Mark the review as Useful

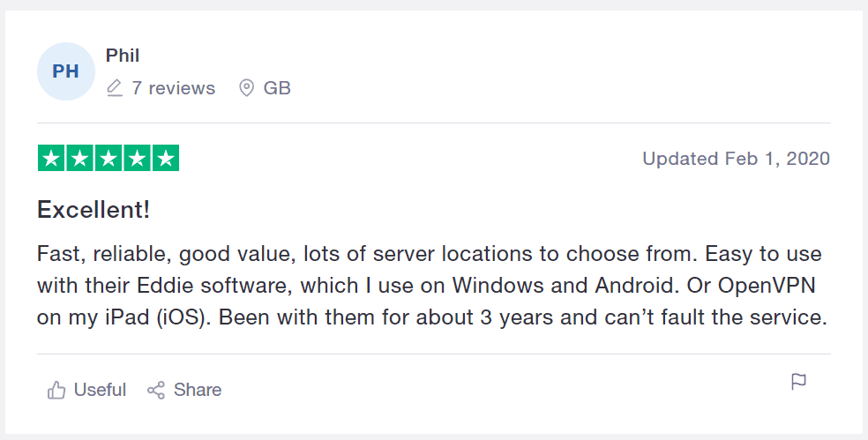(87, 390)
